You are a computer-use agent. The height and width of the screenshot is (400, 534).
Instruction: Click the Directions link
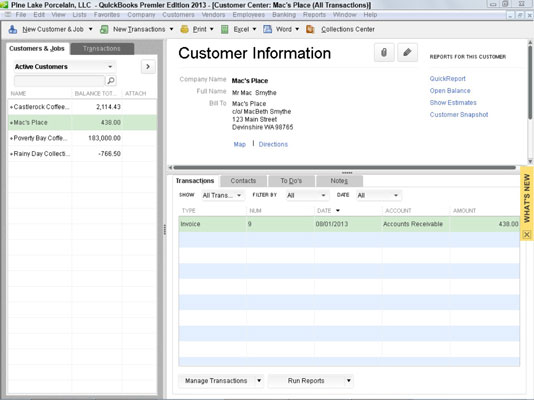click(x=273, y=144)
